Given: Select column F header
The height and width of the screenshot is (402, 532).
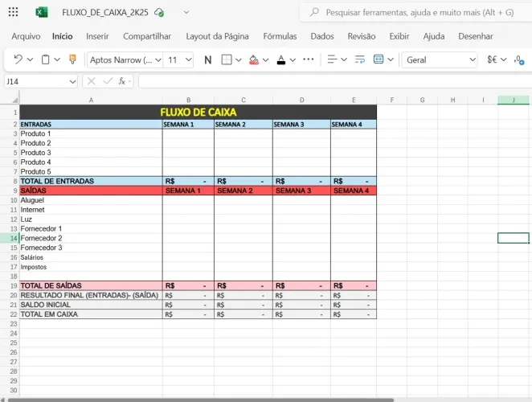Looking at the screenshot, I should tap(392, 100).
